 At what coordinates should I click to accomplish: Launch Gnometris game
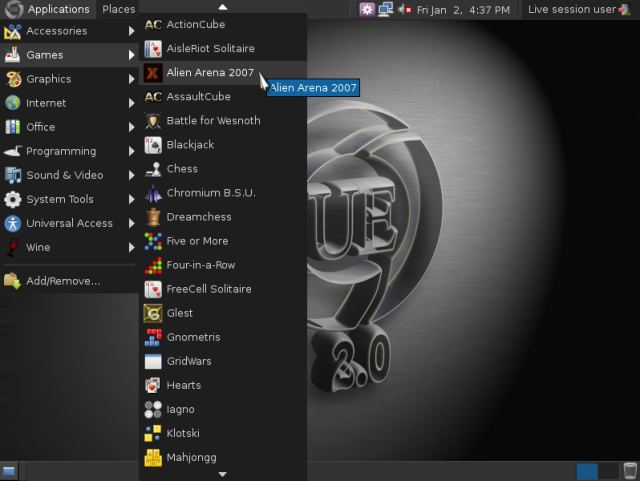coord(223,337)
